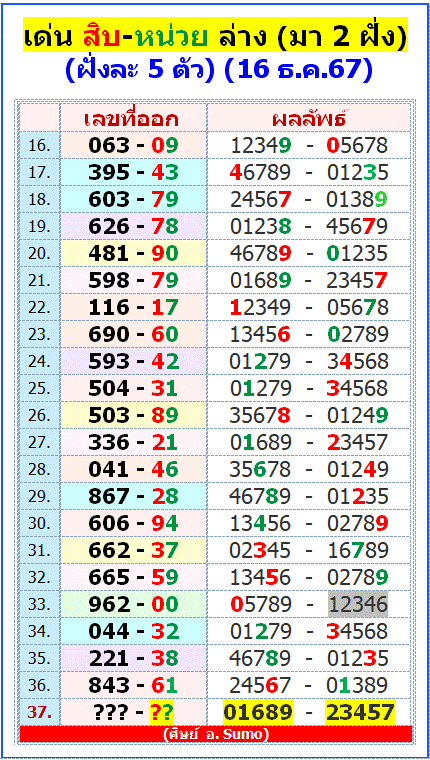Click the red ศิษย์ อ. Sumo footer bar

pos(216,734)
